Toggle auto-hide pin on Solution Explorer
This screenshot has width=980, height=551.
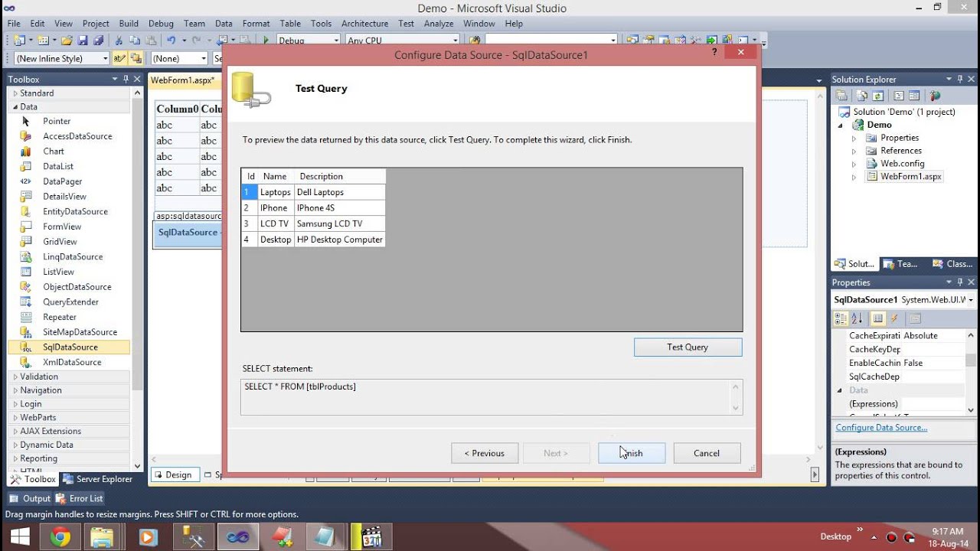960,79
